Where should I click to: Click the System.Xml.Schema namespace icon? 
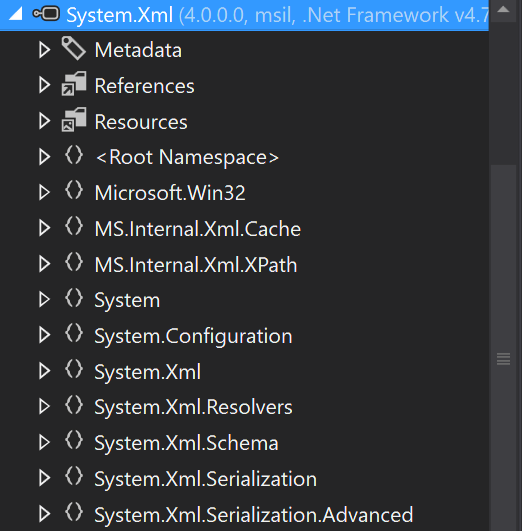click(x=74, y=441)
